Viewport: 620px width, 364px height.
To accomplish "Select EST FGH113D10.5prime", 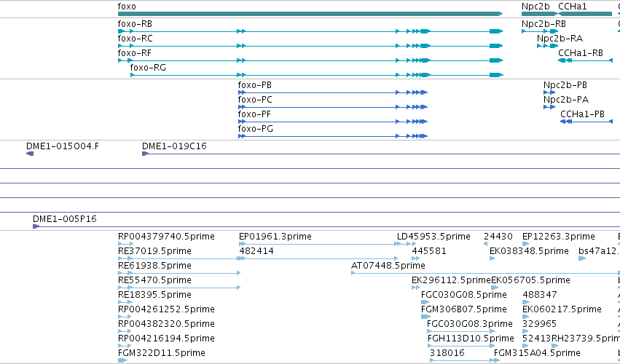I will click(x=471, y=339).
